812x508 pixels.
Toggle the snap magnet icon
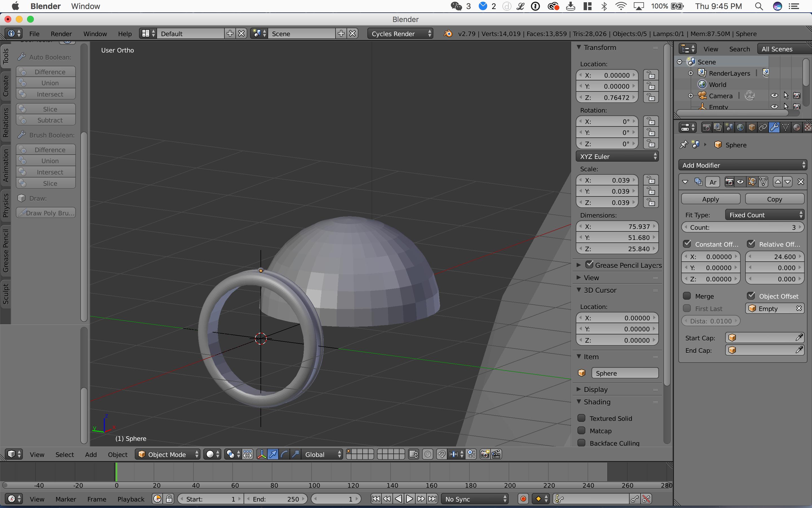[x=442, y=455]
